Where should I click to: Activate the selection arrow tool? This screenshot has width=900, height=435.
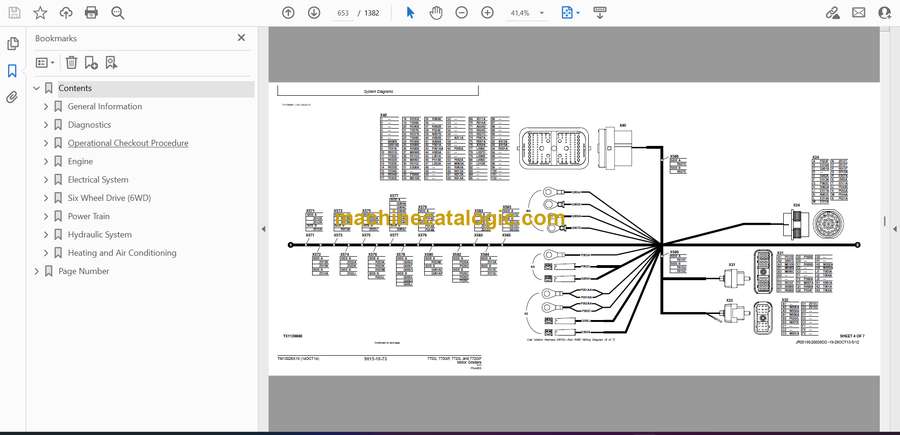[x=410, y=13]
